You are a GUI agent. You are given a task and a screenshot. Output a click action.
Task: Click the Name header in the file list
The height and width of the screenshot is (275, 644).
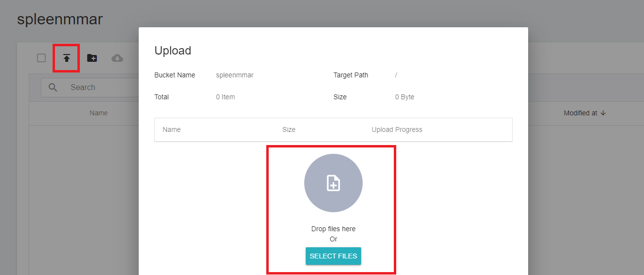coord(98,113)
